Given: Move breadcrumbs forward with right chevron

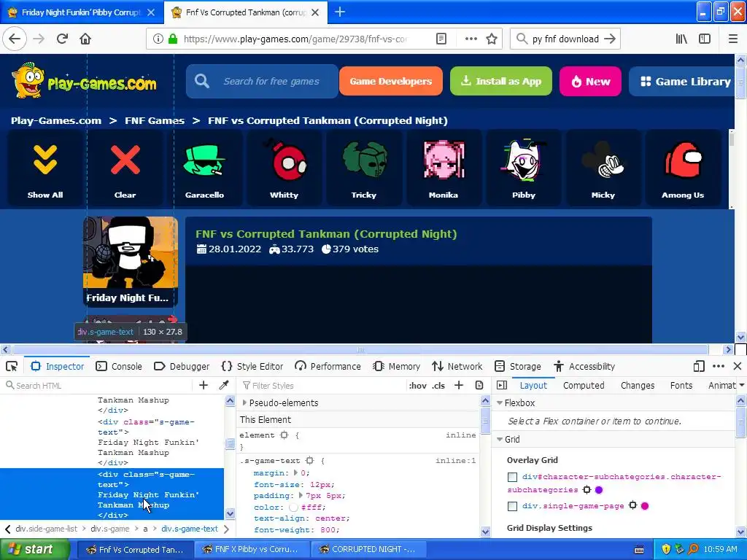Looking at the screenshot, I should 226,529.
